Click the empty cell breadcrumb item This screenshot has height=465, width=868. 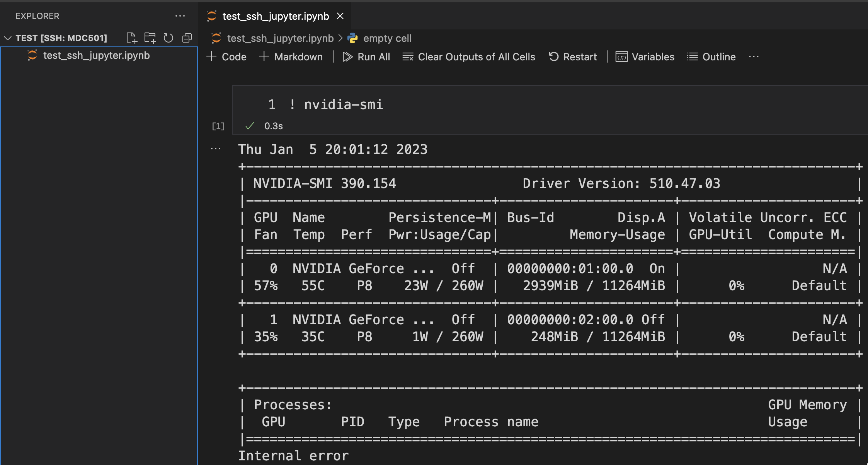click(x=387, y=38)
